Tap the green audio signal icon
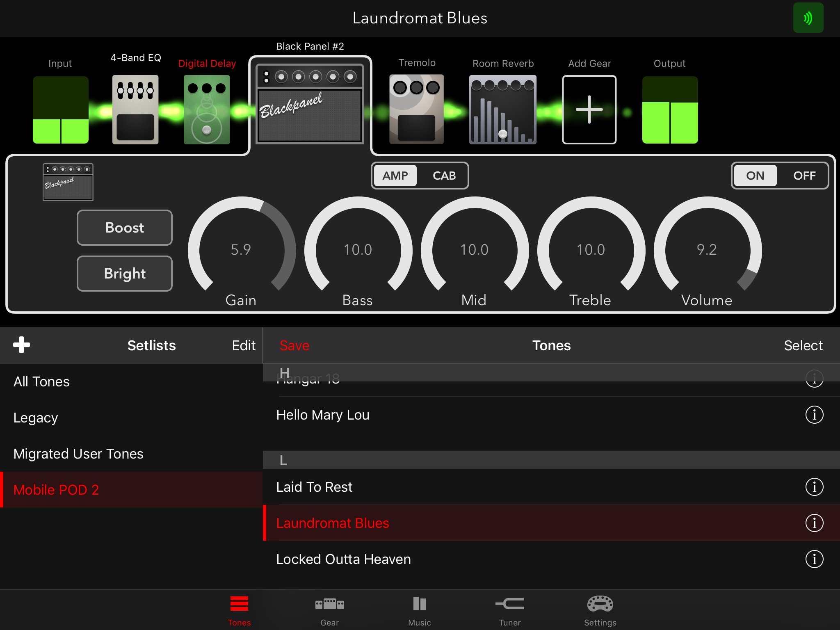Screen dimensions: 840x630 coord(808,18)
